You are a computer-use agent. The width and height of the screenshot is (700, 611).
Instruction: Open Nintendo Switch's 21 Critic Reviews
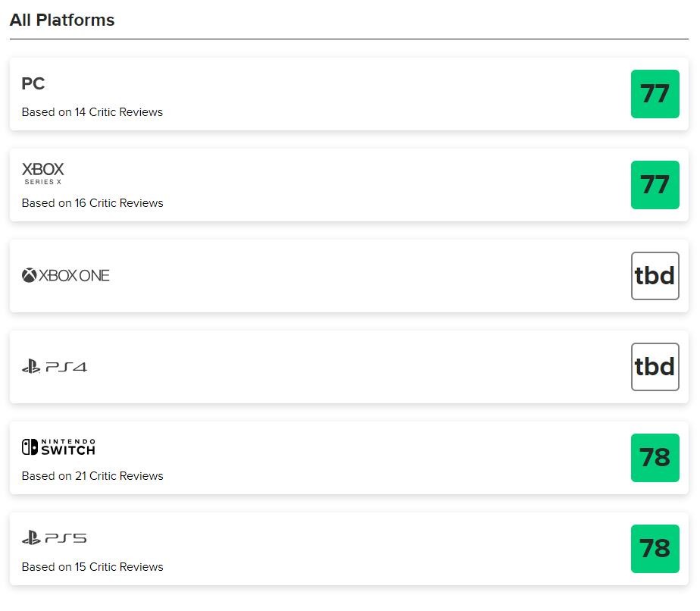(x=92, y=476)
